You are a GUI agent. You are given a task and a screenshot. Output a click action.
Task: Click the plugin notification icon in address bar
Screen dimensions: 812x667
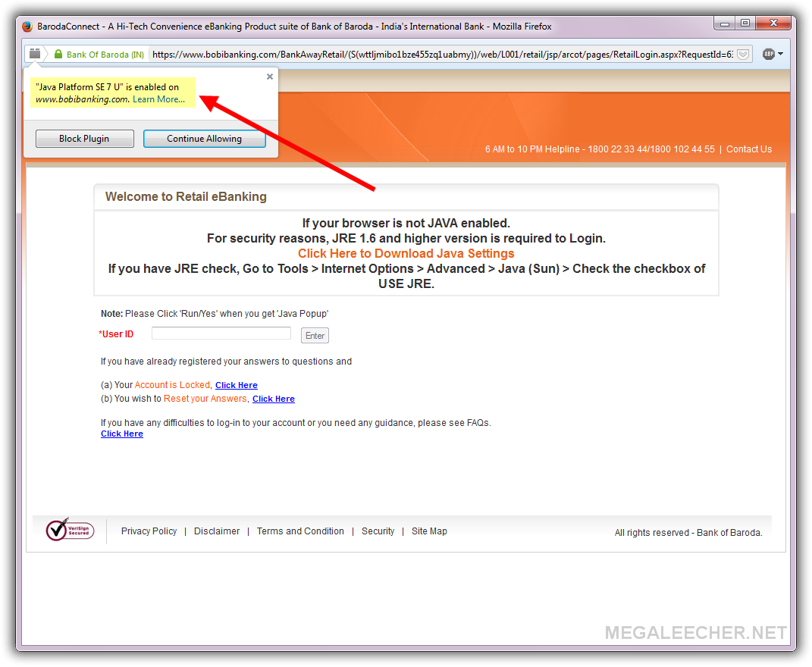[x=35, y=54]
